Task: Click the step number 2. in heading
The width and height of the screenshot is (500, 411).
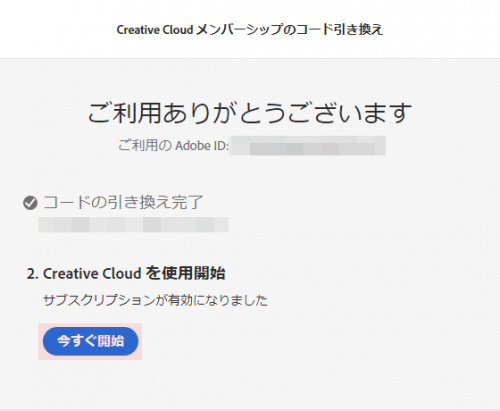Action: (x=33, y=274)
